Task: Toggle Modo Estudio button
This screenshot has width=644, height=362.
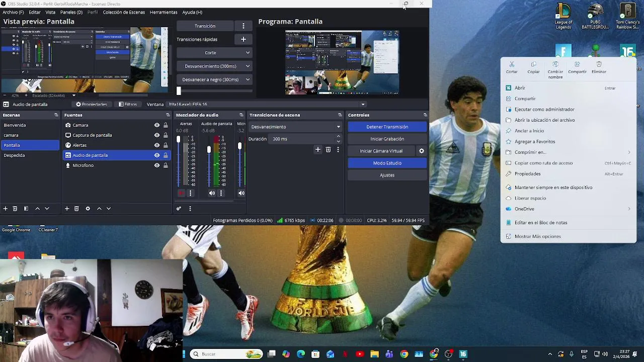Action: pos(387,163)
